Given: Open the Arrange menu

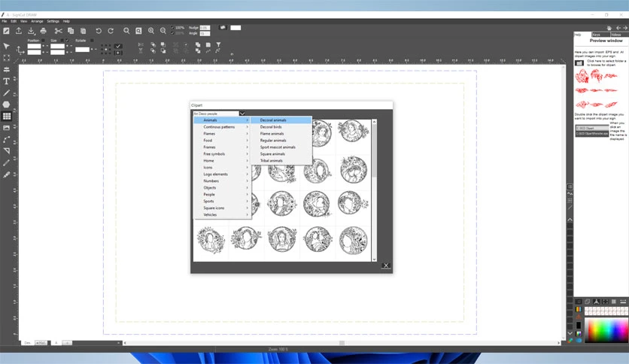Looking at the screenshot, I should click(x=37, y=21).
